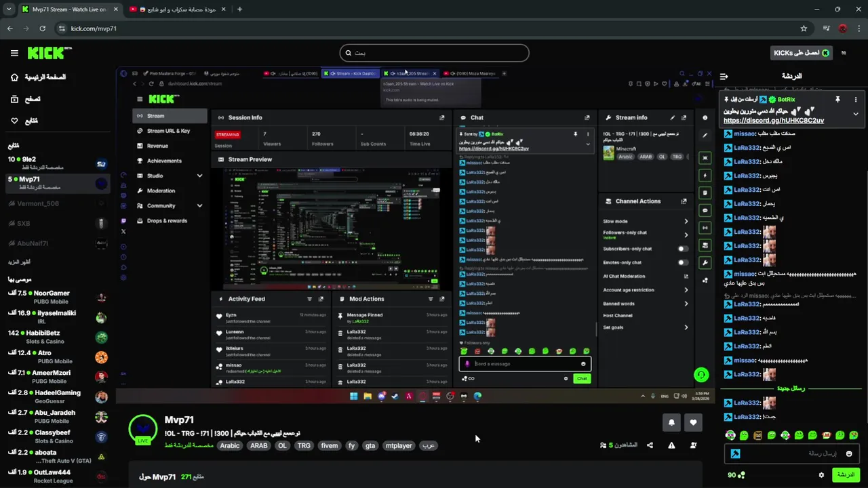868x488 pixels.
Task: Click the mtplayer tag below stream title
Action: click(x=399, y=445)
